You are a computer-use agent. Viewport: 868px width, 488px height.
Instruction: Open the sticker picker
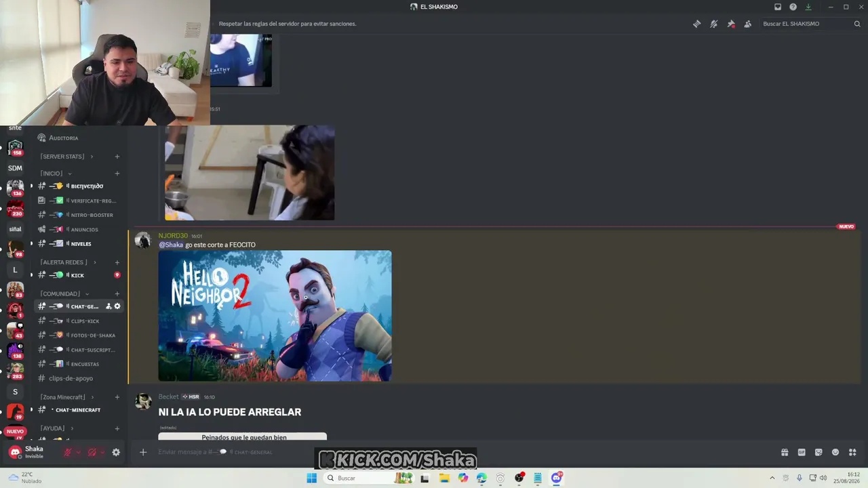(818, 452)
